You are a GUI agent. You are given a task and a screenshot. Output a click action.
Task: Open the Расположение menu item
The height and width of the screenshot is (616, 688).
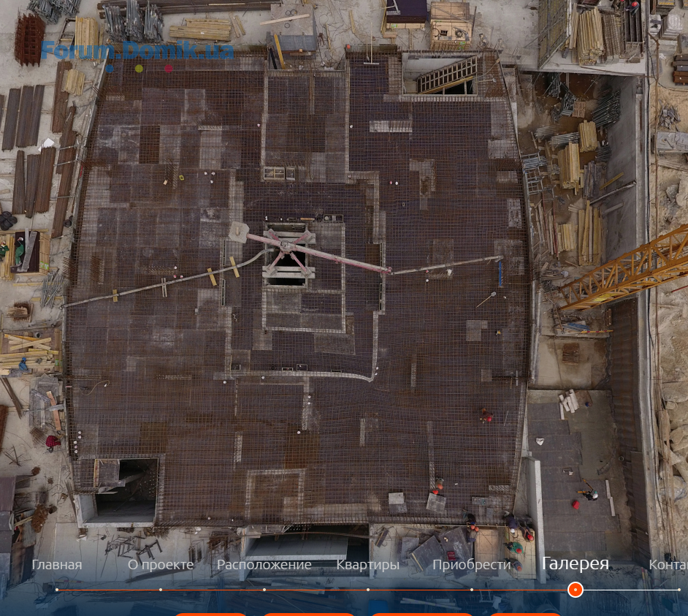click(x=264, y=565)
